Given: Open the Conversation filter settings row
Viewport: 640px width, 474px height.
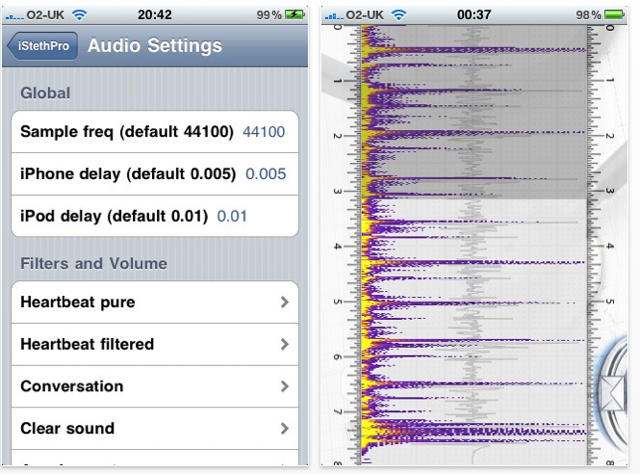Looking at the screenshot, I should tap(155, 386).
